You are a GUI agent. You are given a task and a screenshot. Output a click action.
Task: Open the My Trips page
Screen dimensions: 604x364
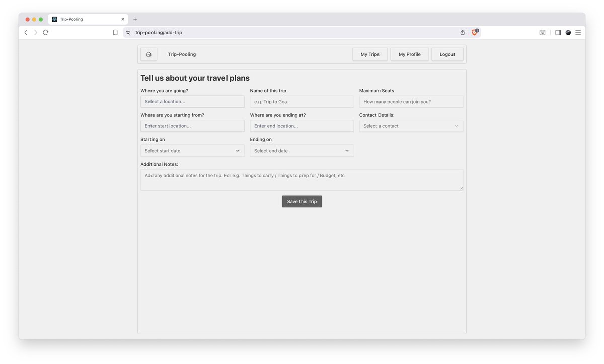click(x=369, y=54)
